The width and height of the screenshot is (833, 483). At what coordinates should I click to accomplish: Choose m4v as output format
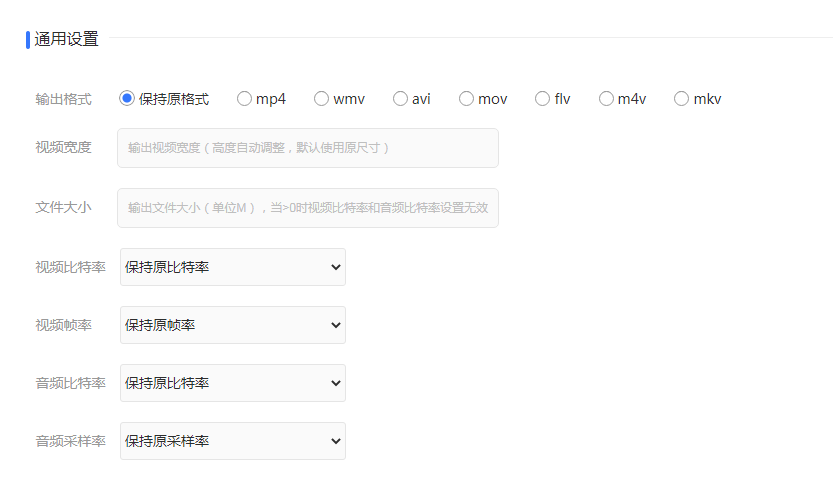(606, 98)
